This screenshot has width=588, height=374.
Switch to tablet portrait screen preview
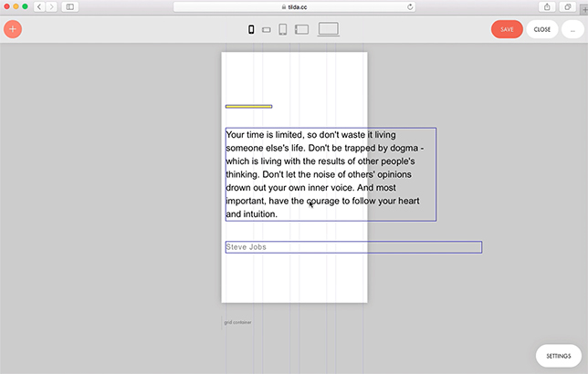tap(283, 29)
